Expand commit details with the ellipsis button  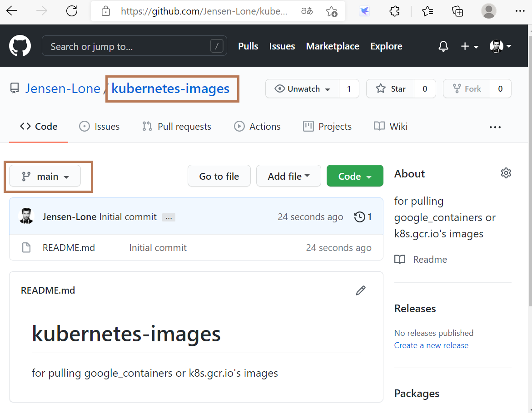point(169,217)
